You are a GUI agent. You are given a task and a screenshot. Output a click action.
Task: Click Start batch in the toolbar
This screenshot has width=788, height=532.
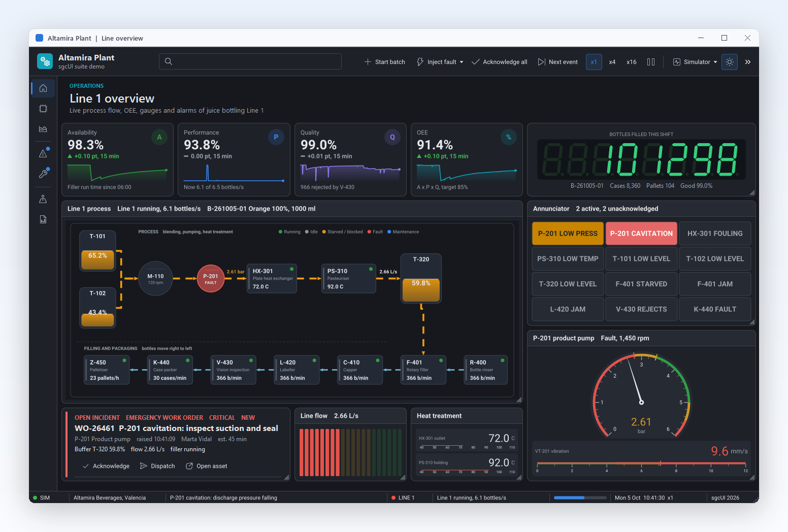(x=385, y=62)
